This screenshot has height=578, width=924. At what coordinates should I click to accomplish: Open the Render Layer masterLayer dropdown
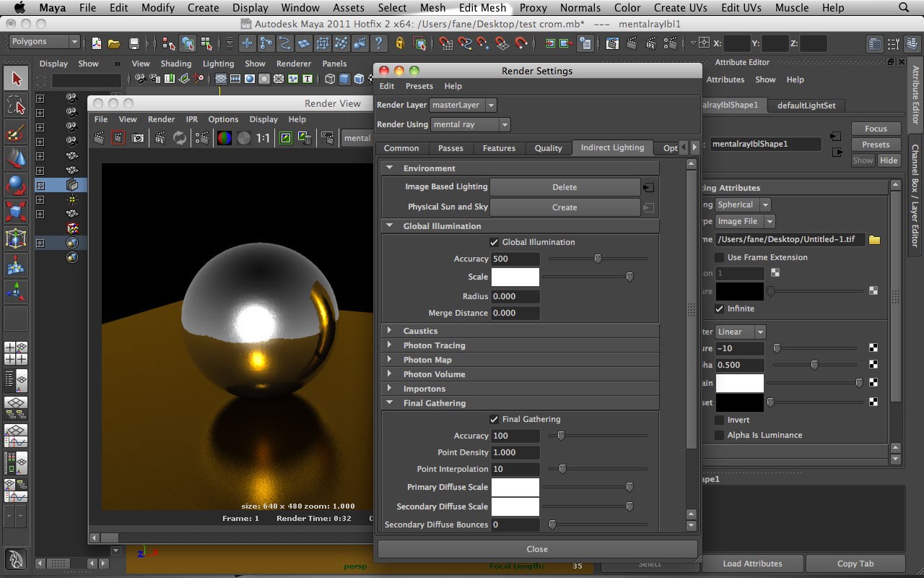463,105
